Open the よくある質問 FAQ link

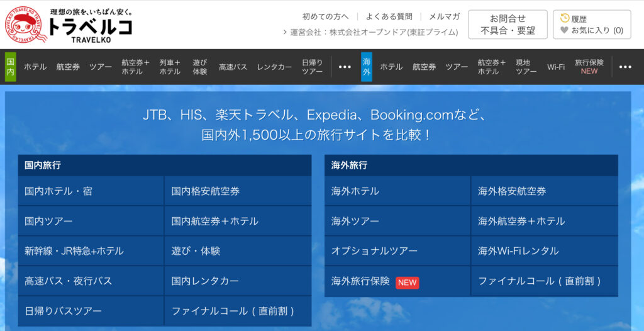click(x=389, y=17)
